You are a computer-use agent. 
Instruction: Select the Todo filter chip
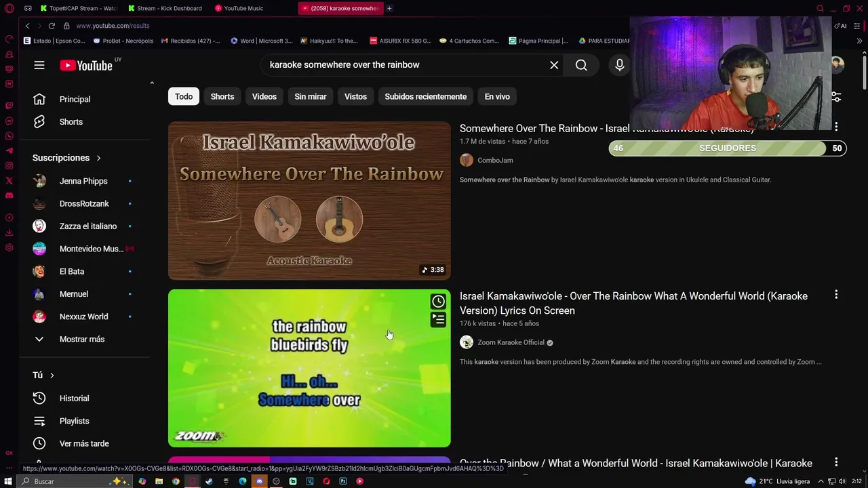click(x=184, y=96)
